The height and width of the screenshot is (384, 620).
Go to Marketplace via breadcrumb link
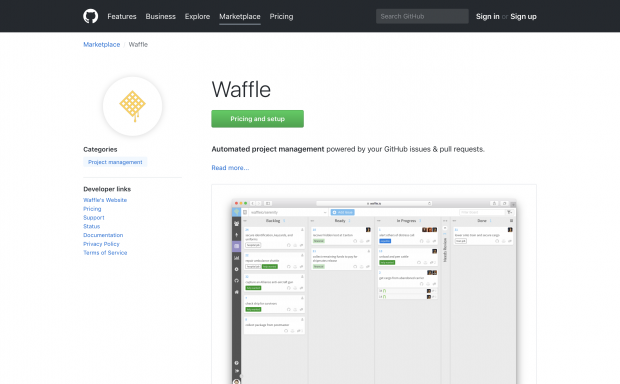[102, 44]
